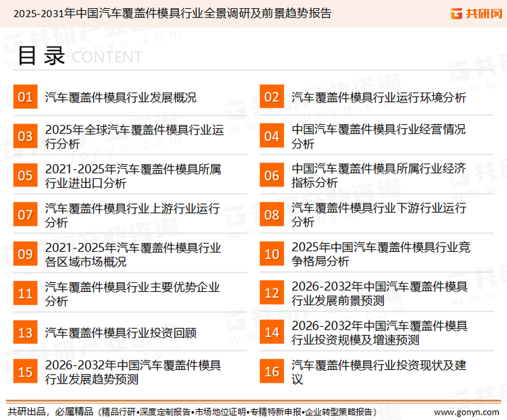Select 汽车覆盖件模具行业投资现状及建议 entry

379,372
